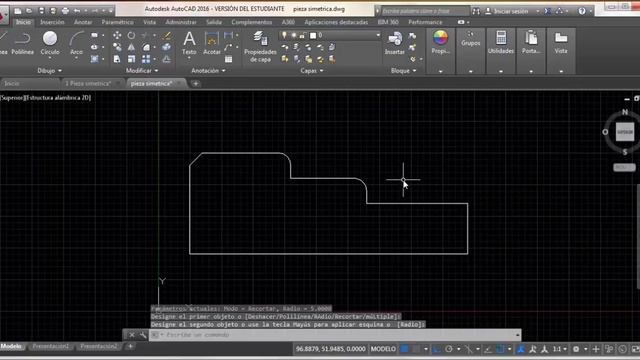Viewport: 640px width, 360px height.
Task: Expand the Modificar panel dropdown
Action: point(142,71)
